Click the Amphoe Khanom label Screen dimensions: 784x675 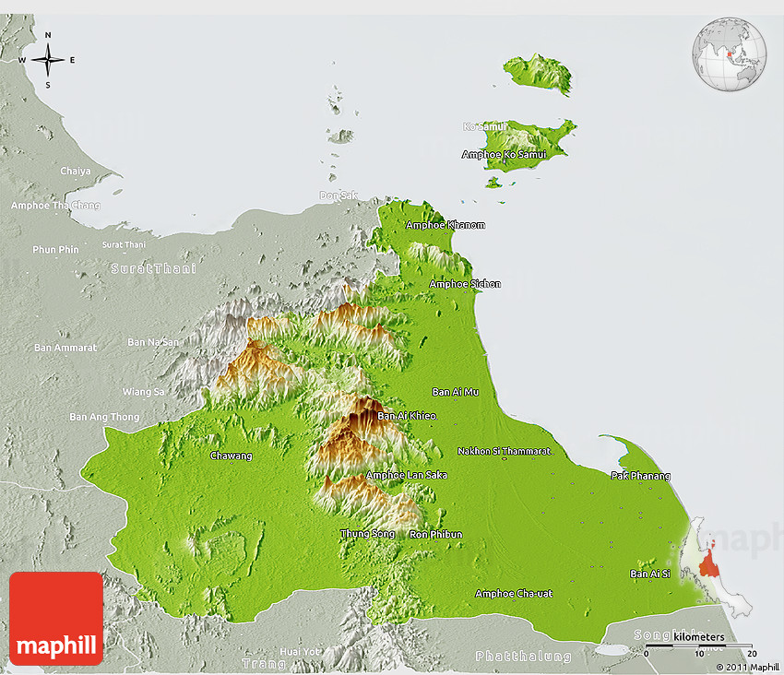[x=445, y=225]
